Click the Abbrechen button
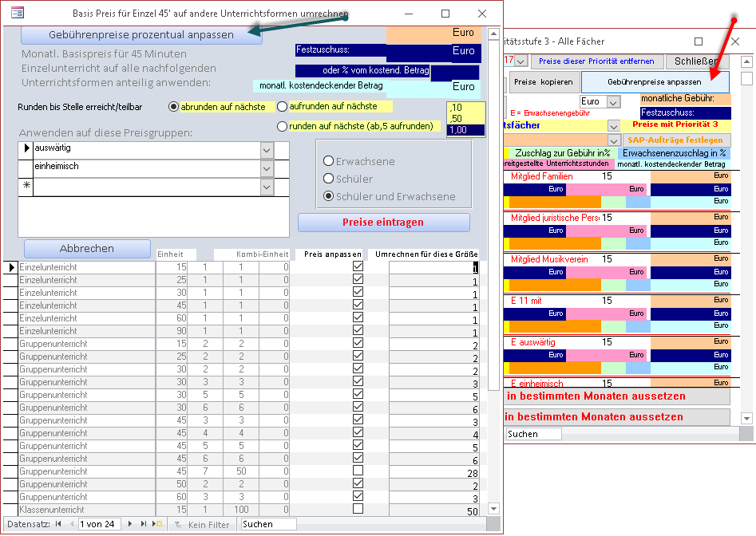756x536 pixels. (87, 249)
